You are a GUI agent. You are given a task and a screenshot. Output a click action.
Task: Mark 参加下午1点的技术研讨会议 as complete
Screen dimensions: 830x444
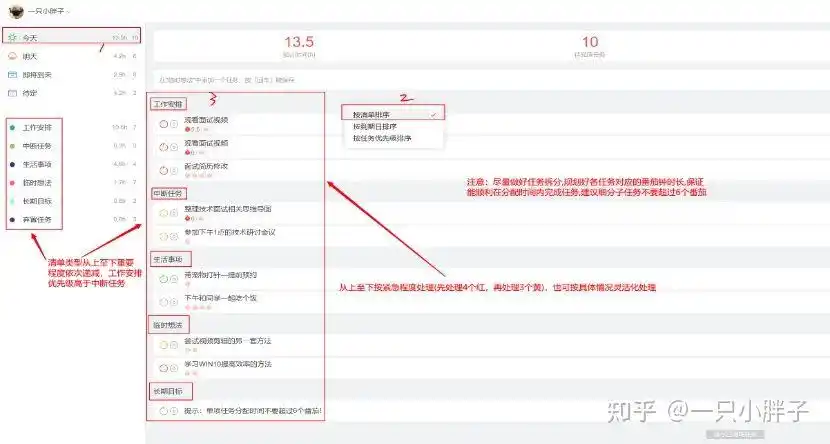click(x=164, y=236)
